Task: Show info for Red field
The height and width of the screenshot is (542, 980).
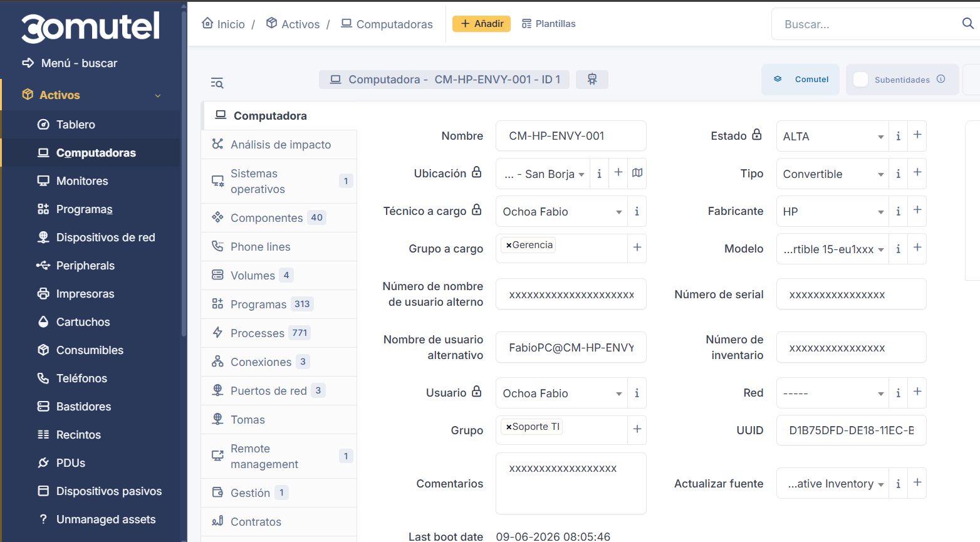Action: pos(898,393)
